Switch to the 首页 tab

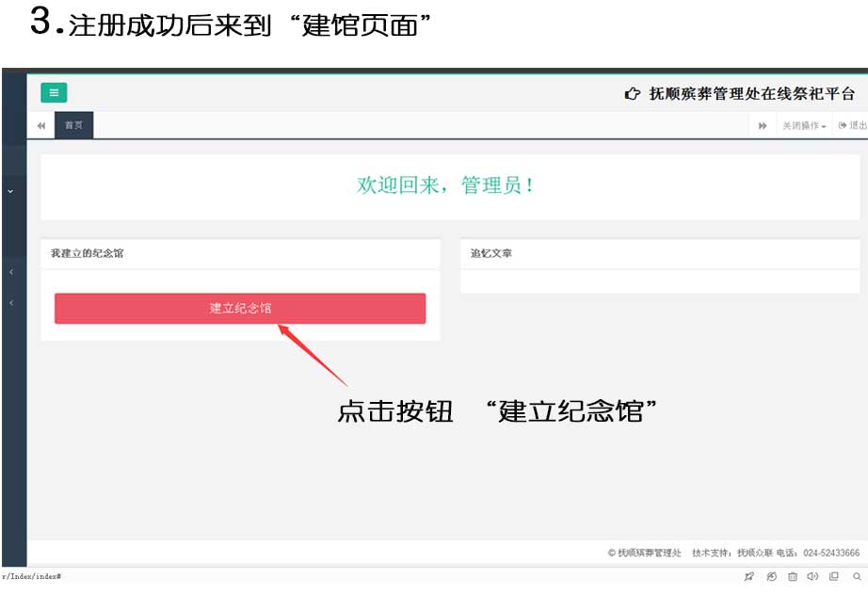click(x=73, y=125)
